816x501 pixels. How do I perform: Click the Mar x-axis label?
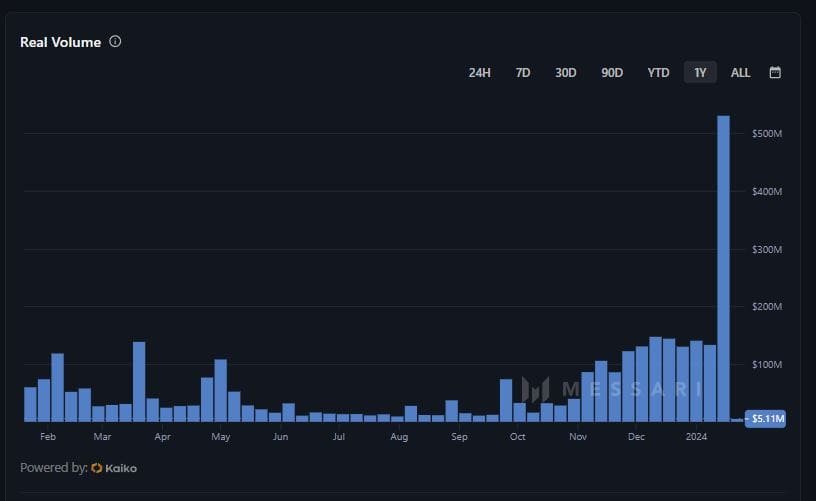[102, 436]
